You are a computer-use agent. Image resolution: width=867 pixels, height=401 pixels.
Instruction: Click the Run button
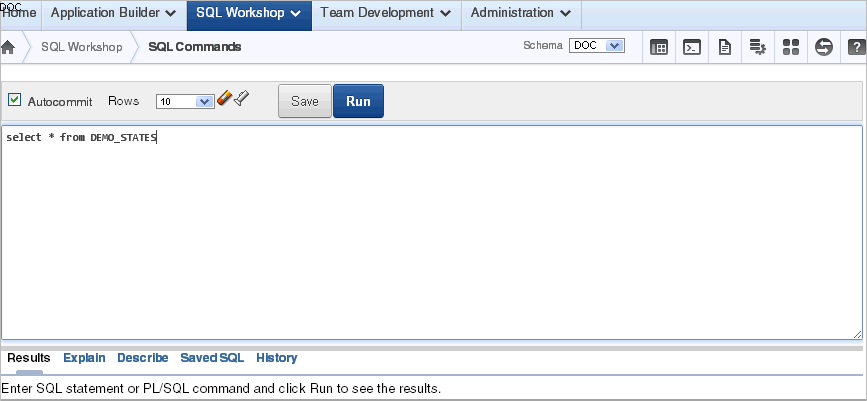[x=358, y=101]
